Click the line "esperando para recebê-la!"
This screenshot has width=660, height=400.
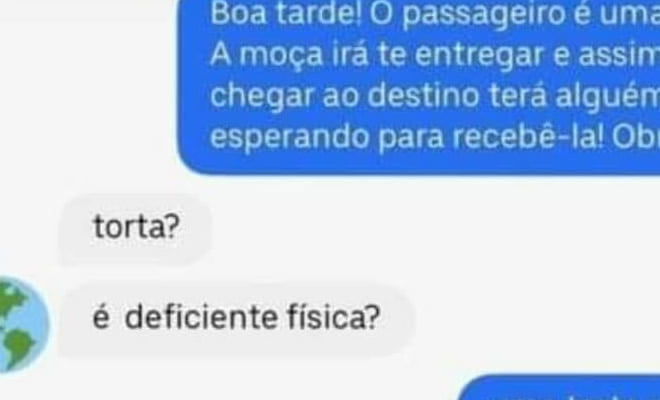coord(435,137)
